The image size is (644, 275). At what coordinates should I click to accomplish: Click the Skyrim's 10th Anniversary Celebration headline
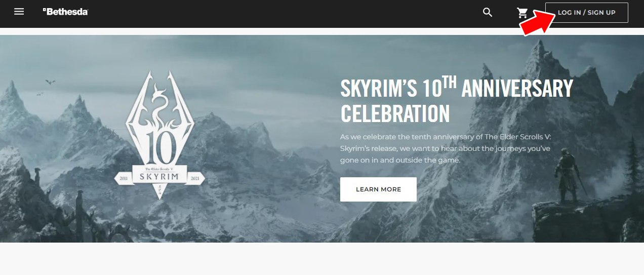pos(456,100)
